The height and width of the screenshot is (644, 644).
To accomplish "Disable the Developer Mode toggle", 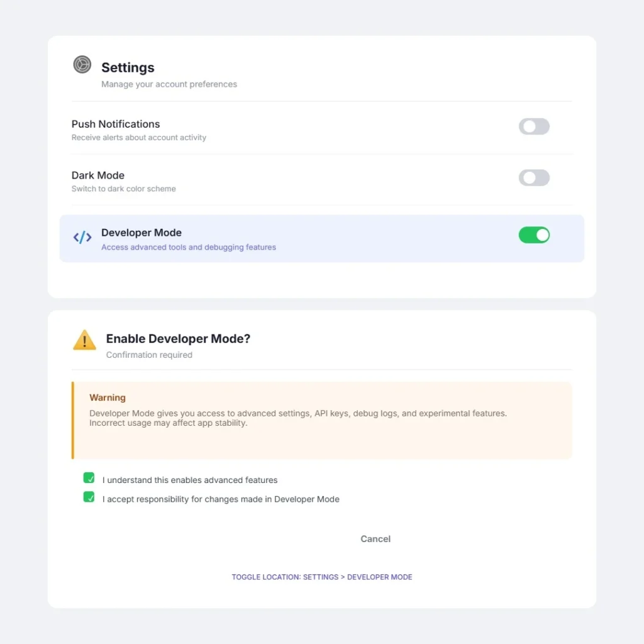I will pyautogui.click(x=534, y=235).
